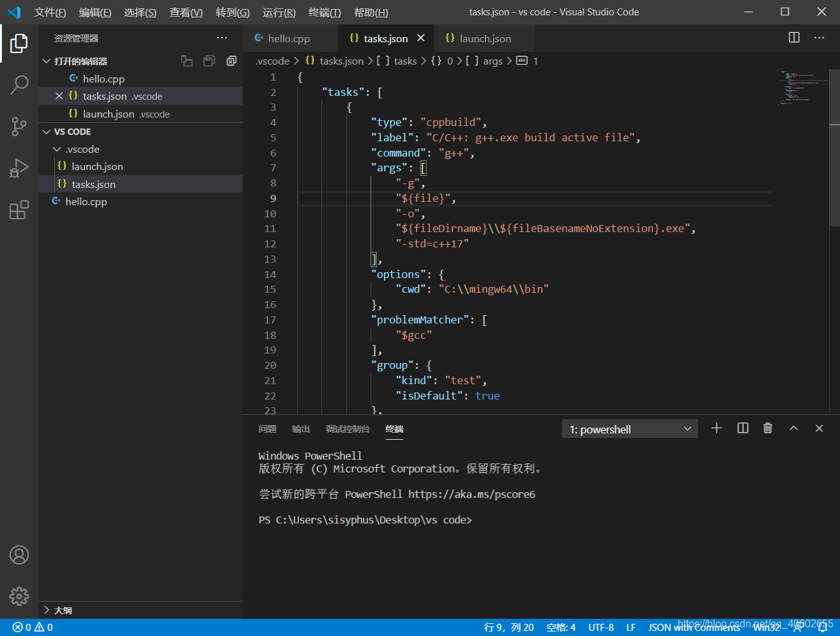
Task: Open the Help menu
Action: coord(370,12)
